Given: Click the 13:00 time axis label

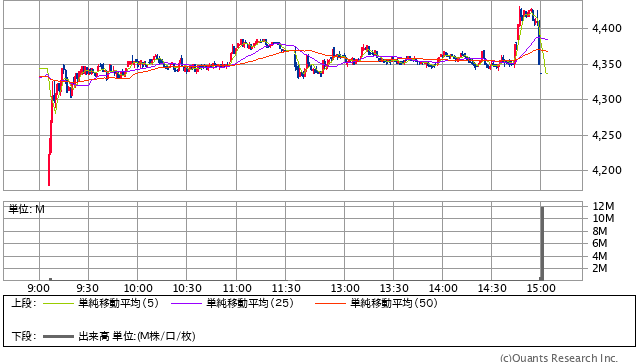Looking at the screenshot, I should click(345, 288).
